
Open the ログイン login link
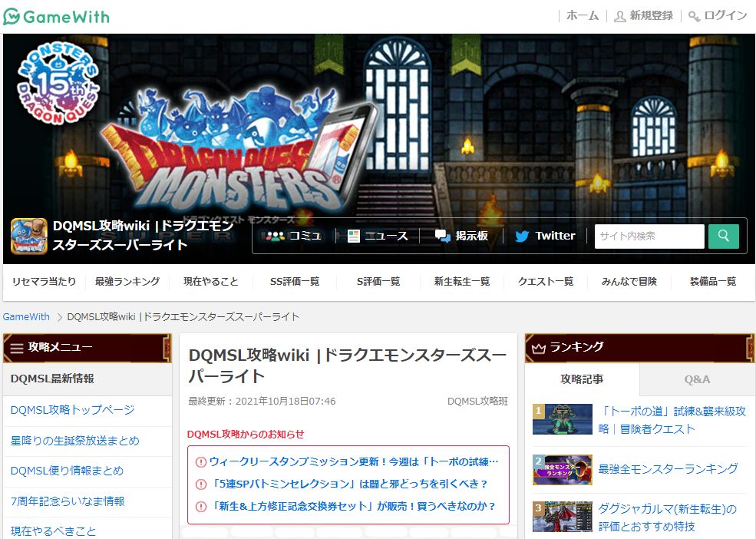tap(725, 15)
